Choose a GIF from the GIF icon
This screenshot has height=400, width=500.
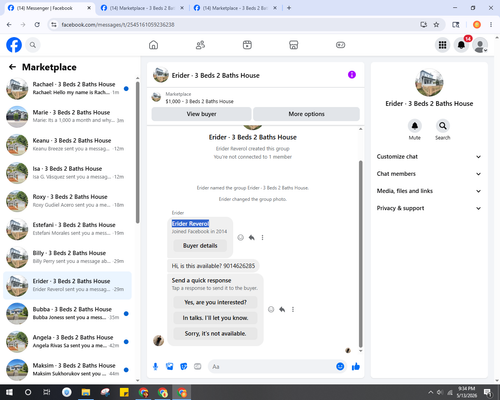click(x=198, y=367)
